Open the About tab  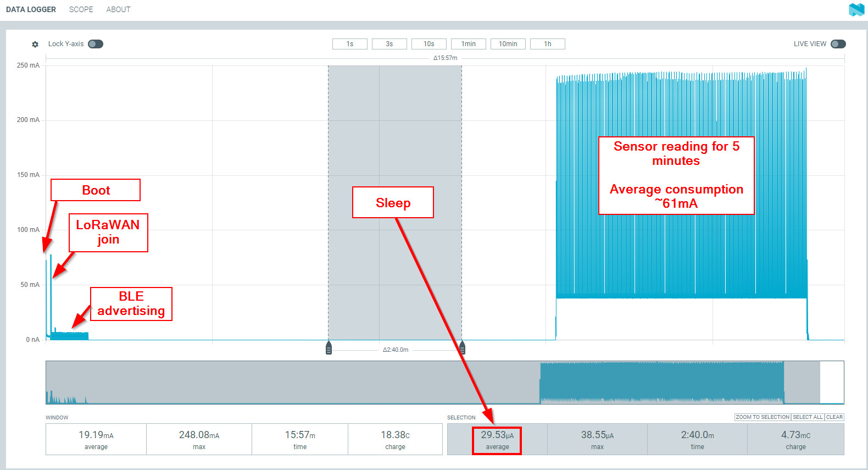pyautogui.click(x=118, y=9)
